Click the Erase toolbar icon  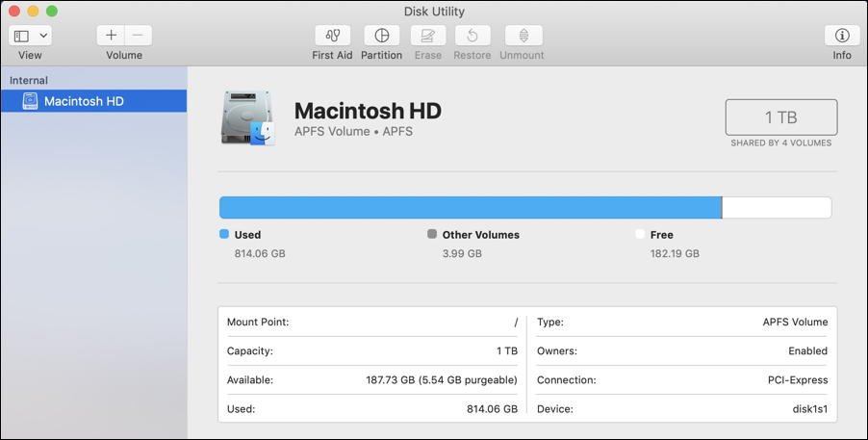428,36
